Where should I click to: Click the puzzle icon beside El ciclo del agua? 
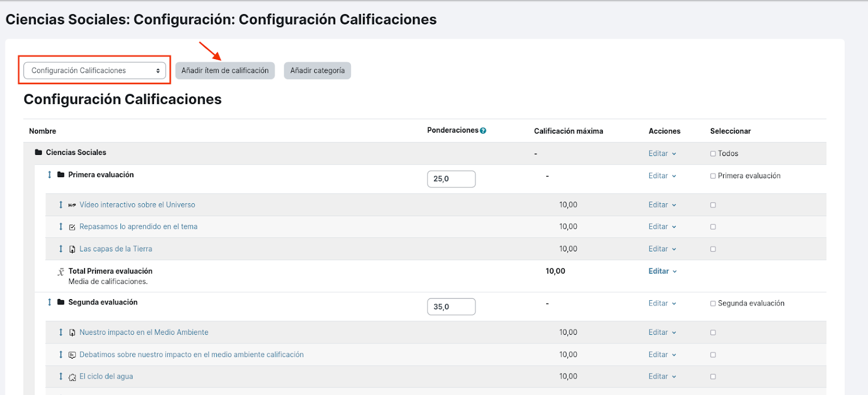click(x=72, y=377)
